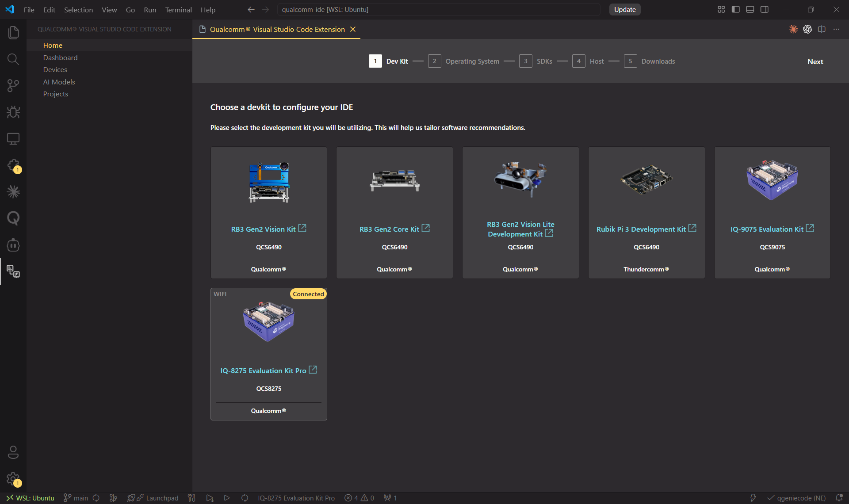Select the IQ-8275 Evaluation Kit Pro board image
This screenshot has width=849, height=504.
click(269, 321)
